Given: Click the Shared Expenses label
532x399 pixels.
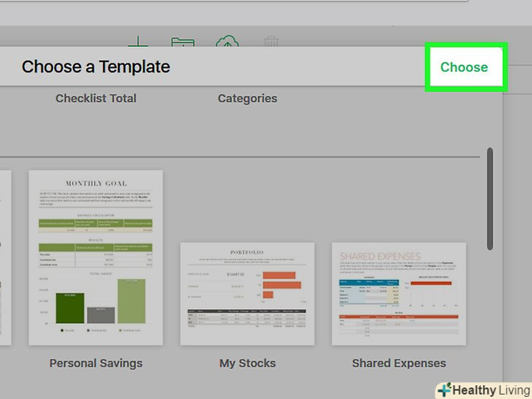Looking at the screenshot, I should [x=399, y=363].
